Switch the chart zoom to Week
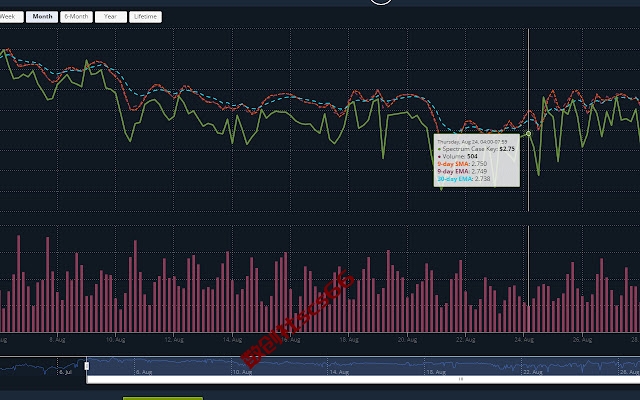The image size is (640, 400). 11,17
